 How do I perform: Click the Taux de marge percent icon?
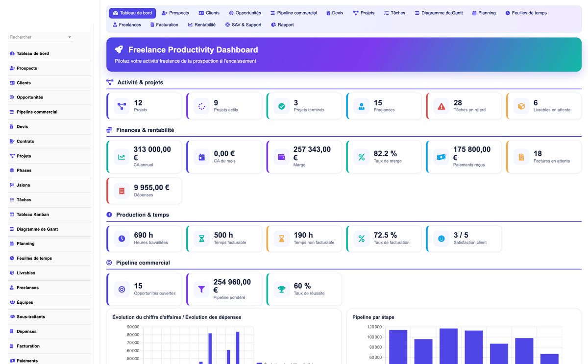coord(362,157)
